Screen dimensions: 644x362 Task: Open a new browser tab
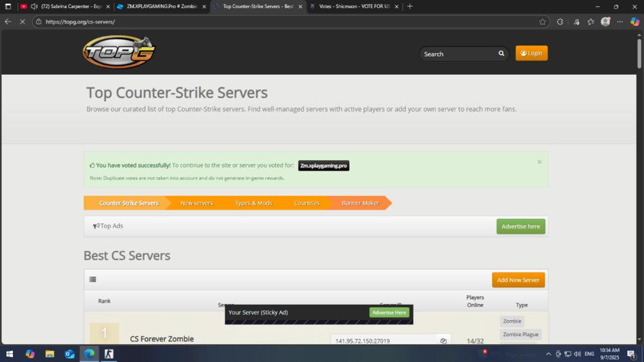[410, 6]
